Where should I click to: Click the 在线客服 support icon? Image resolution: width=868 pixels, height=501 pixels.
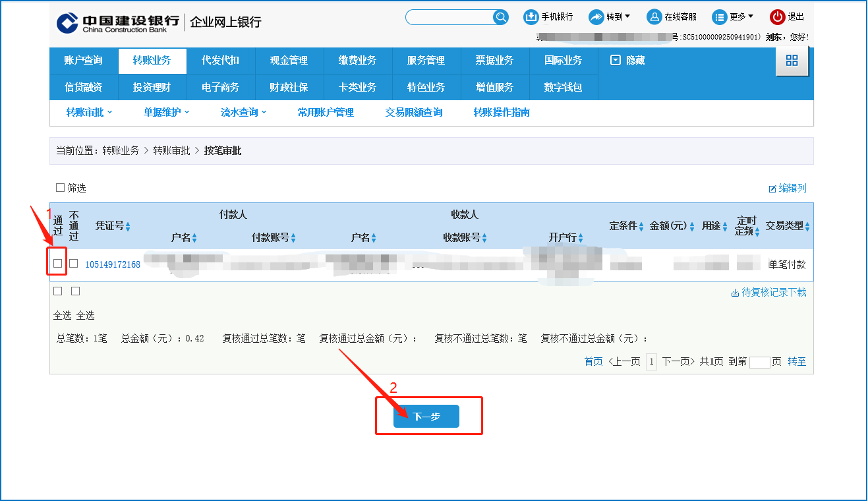click(653, 17)
